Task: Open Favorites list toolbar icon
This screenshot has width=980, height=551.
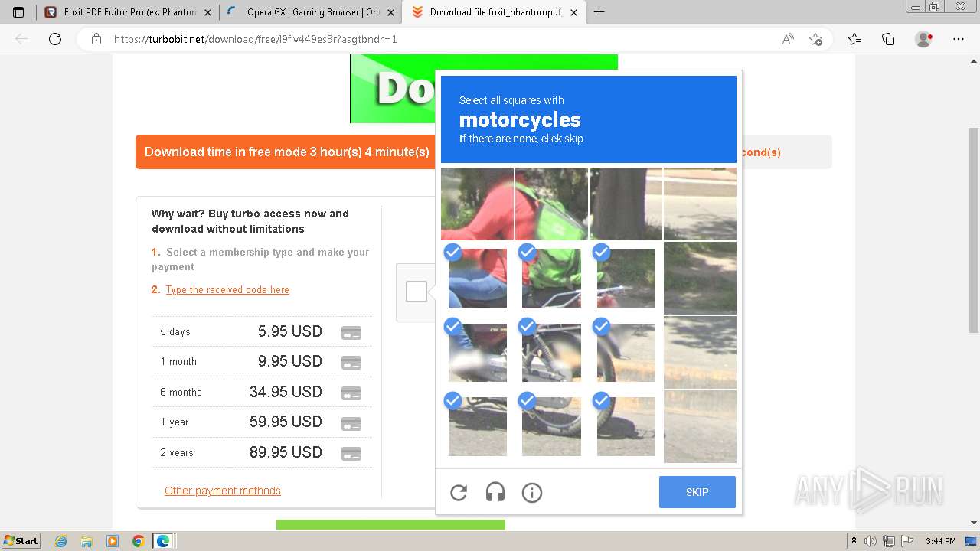Action: tap(854, 39)
